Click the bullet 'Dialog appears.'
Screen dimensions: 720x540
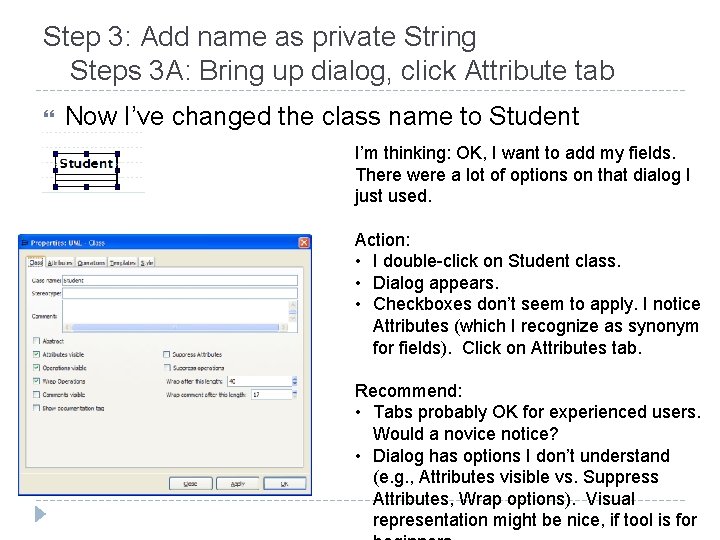click(435, 283)
